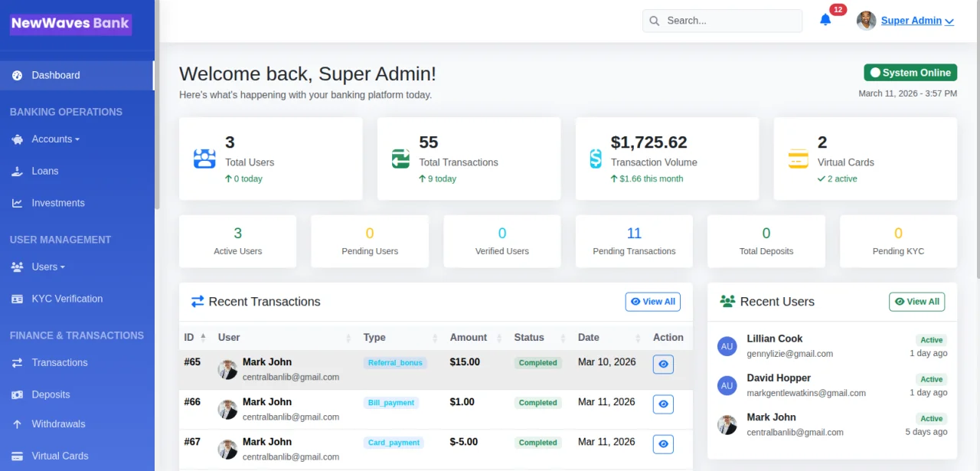Open Investments from the sidebar
The image size is (980, 471).
point(77,203)
